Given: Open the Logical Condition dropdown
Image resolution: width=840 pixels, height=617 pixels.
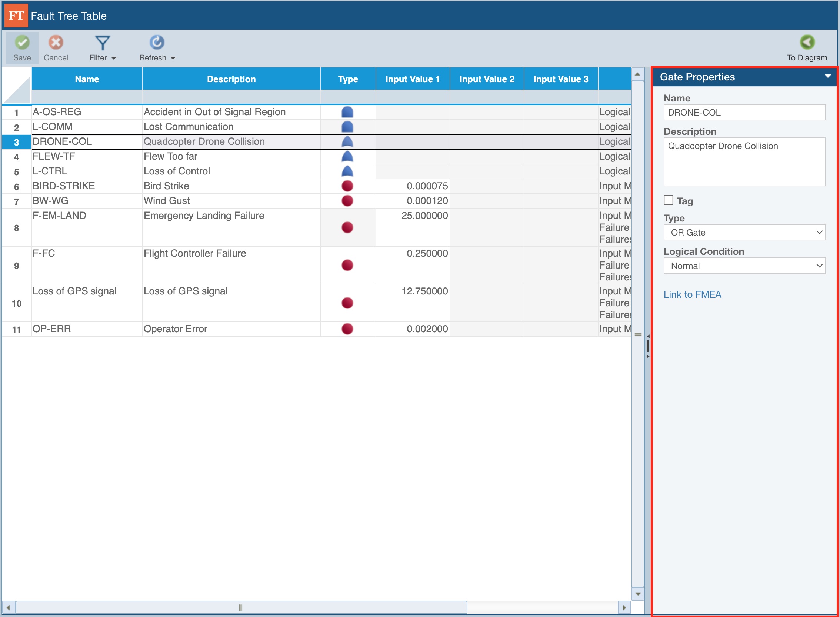Looking at the screenshot, I should 744,266.
